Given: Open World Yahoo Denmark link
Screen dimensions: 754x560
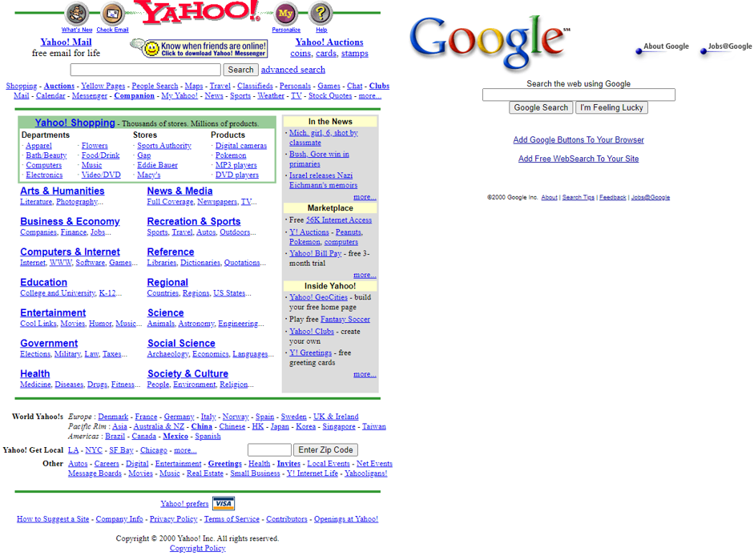Looking at the screenshot, I should pos(113,417).
